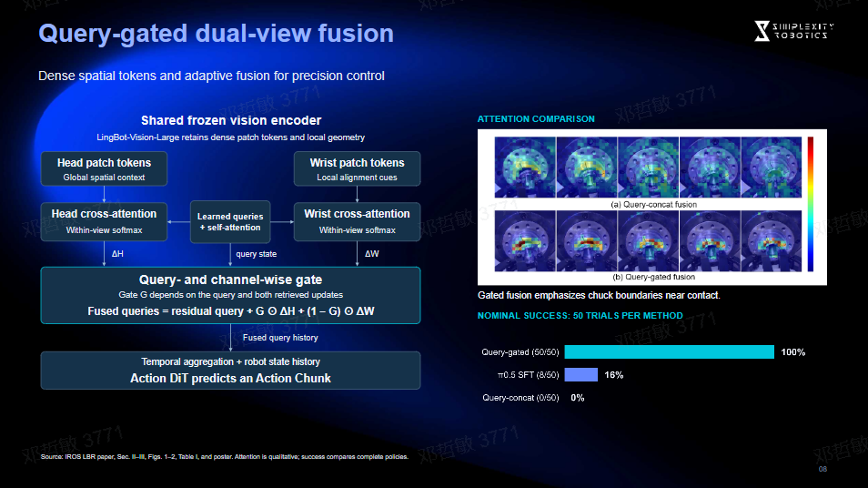Screen dimensions: 868x488
Task: Select the 'Temporal aggregation + robot state history' line
Action: point(230,361)
